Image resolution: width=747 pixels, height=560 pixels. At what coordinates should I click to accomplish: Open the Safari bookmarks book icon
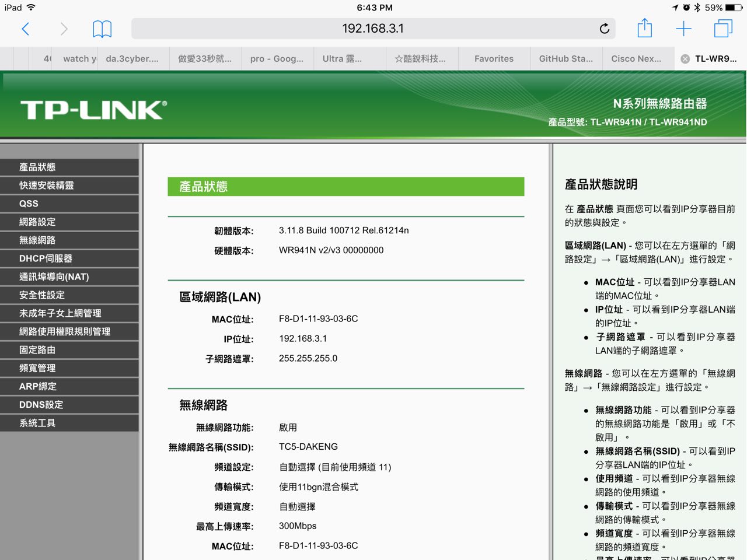pyautogui.click(x=102, y=29)
